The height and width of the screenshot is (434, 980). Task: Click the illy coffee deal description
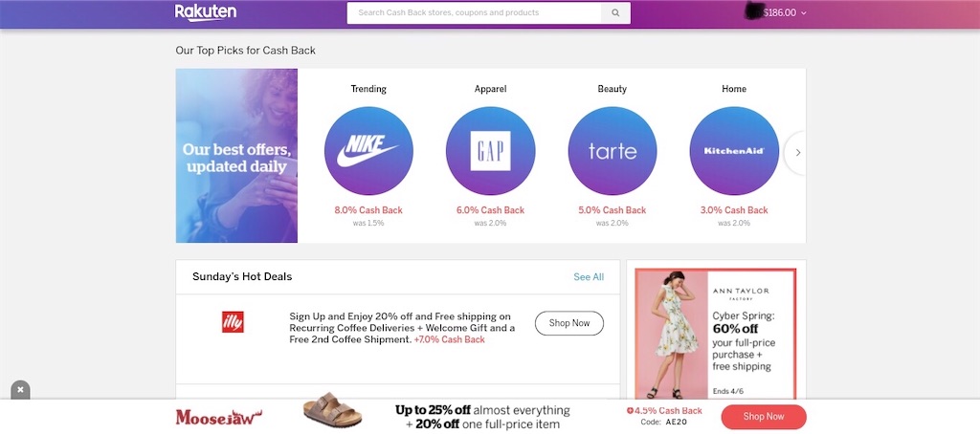403,328
